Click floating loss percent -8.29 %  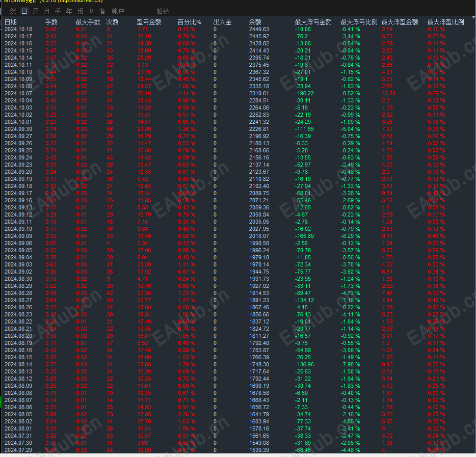[x=350, y=236]
